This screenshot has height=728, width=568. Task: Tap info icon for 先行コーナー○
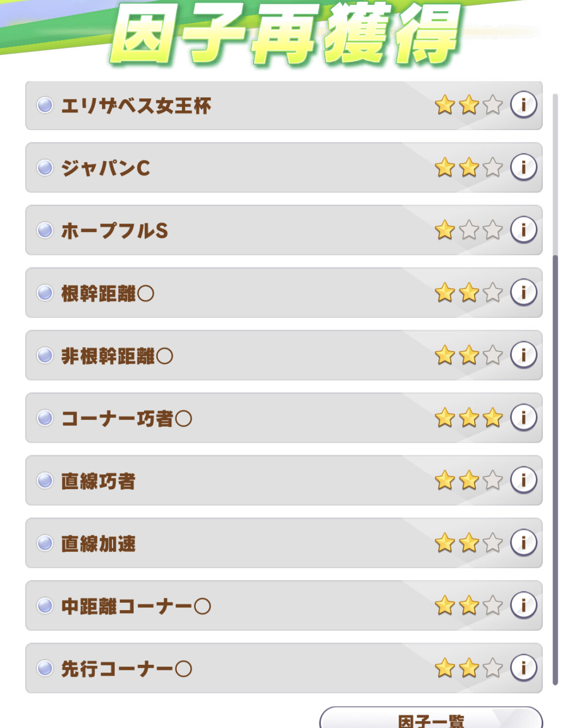[523, 667]
